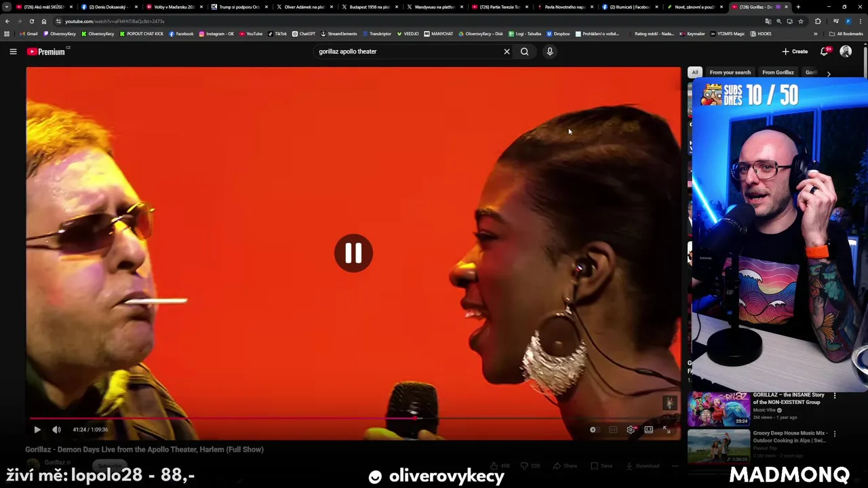Switch to Budapest 1956 tab
This screenshot has width=868, height=488.
pyautogui.click(x=369, y=7)
